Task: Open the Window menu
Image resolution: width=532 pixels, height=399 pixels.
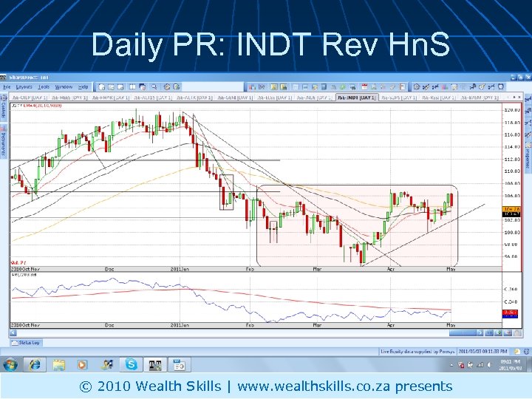Action: point(64,87)
